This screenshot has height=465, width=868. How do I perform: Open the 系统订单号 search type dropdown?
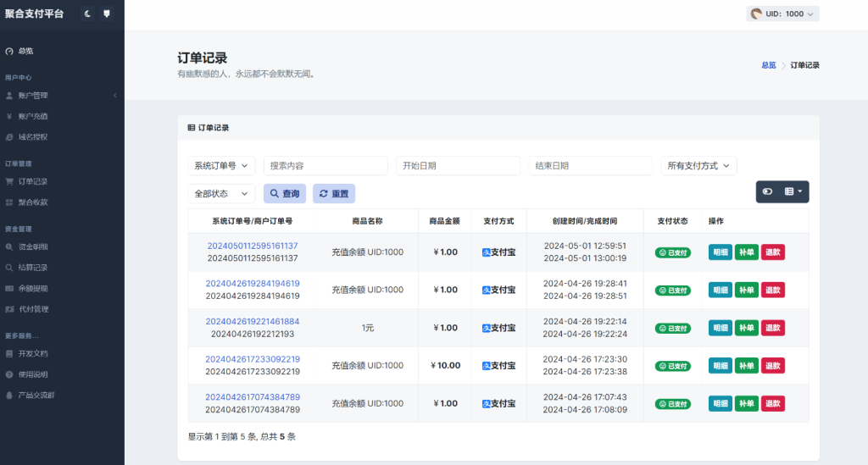click(220, 166)
